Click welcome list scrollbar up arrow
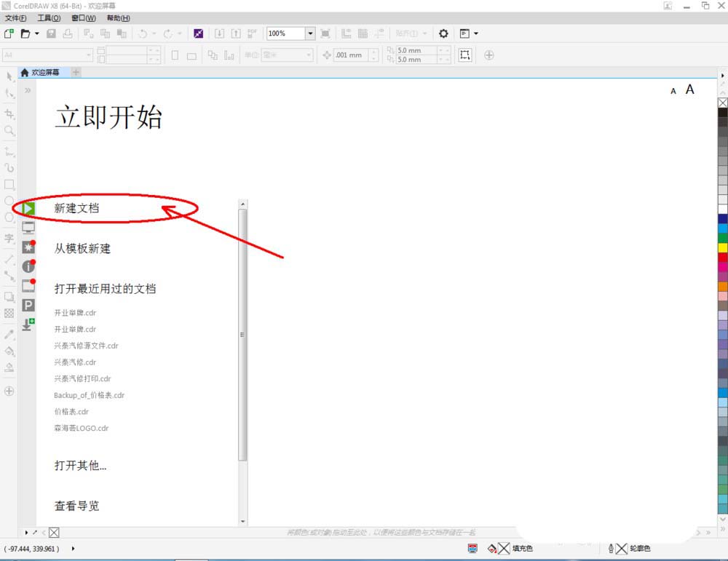 pyautogui.click(x=243, y=204)
